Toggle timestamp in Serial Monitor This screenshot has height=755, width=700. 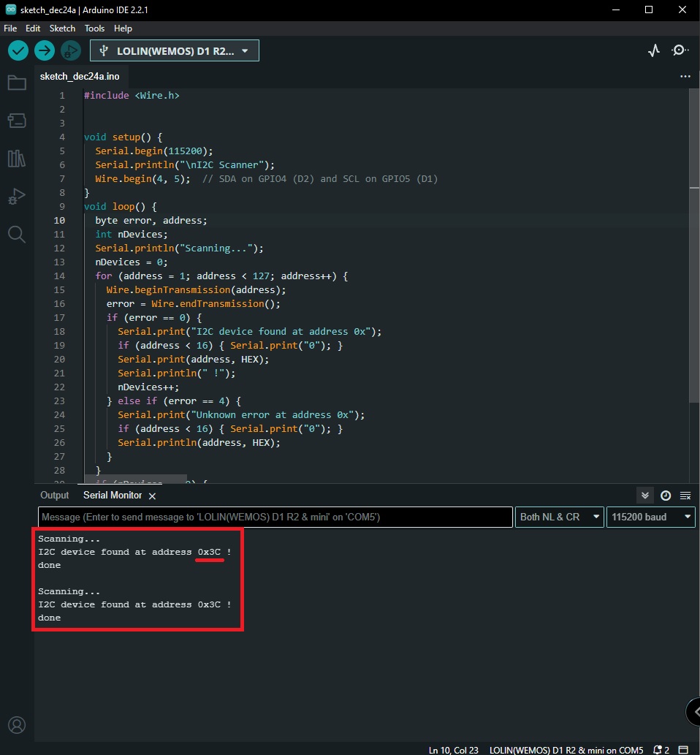point(666,496)
